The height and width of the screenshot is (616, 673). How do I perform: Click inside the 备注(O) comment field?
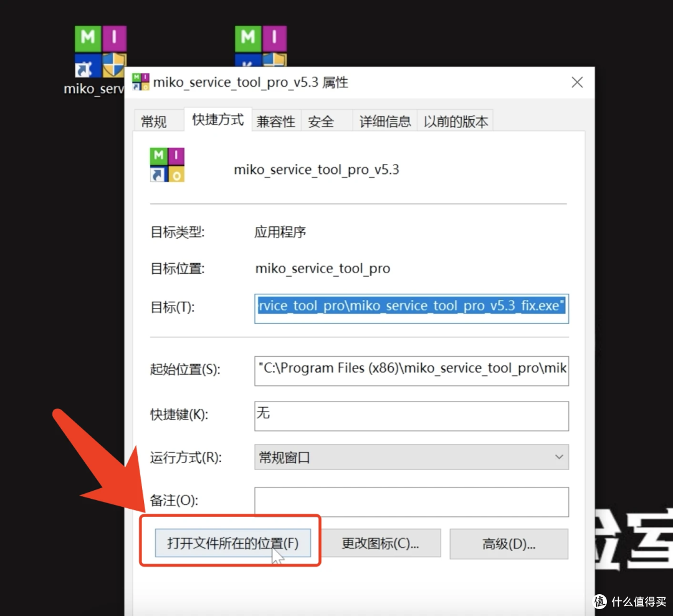pos(411,501)
